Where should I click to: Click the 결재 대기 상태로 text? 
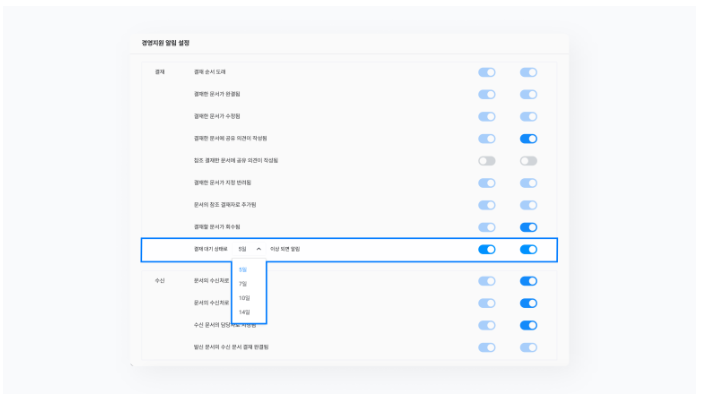point(211,249)
